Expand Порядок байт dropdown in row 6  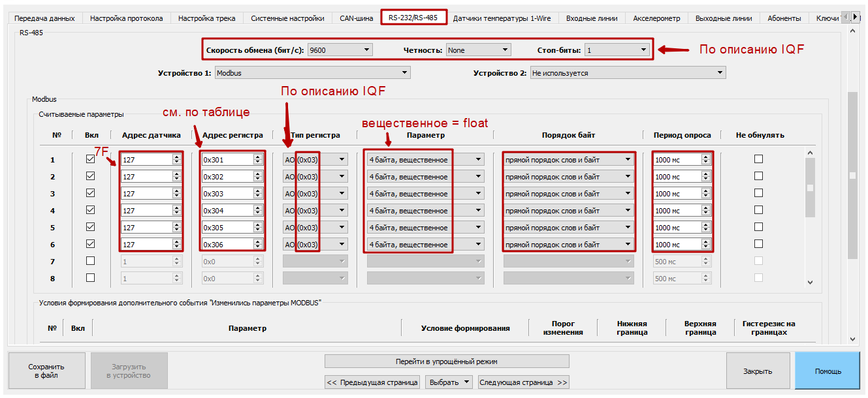pyautogui.click(x=568, y=245)
